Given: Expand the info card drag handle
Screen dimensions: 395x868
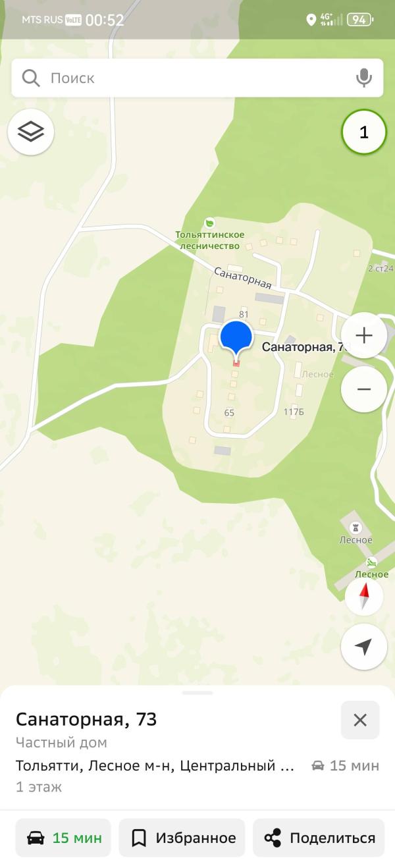Looking at the screenshot, I should point(197,692).
